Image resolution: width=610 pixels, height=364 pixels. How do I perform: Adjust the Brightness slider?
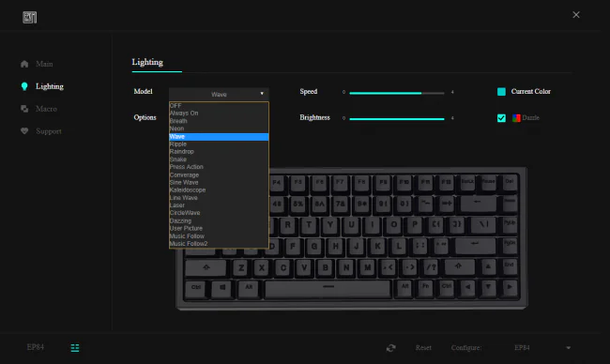pyautogui.click(x=397, y=119)
